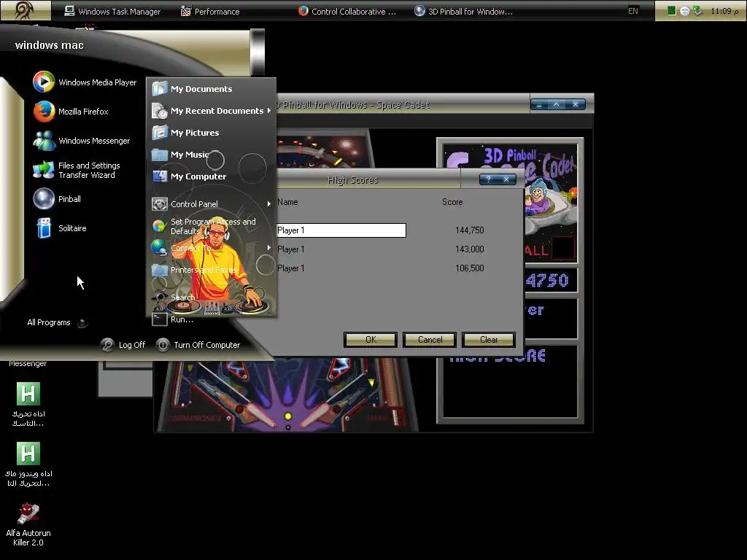
Task: Launch Mozilla Firefox from start menu
Action: click(x=44, y=112)
